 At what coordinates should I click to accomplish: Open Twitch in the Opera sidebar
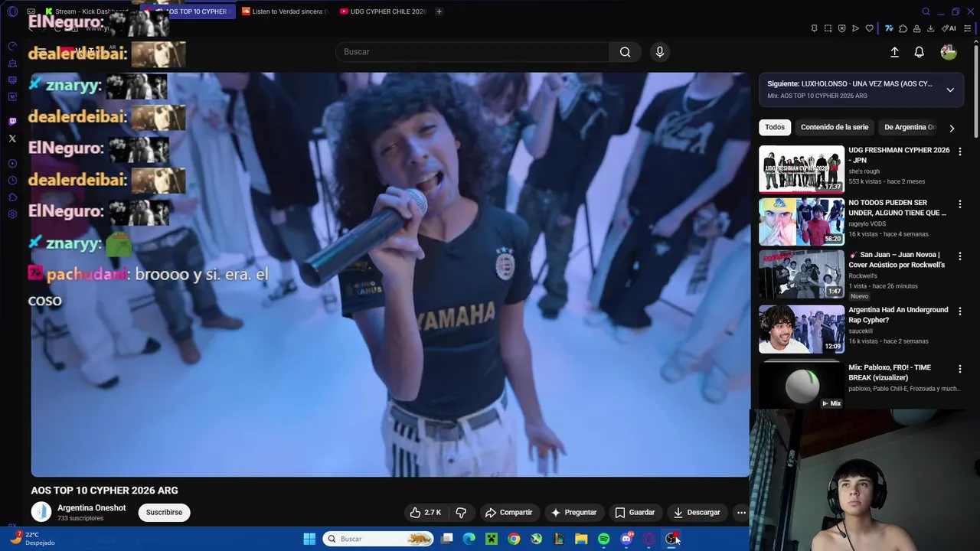click(12, 122)
